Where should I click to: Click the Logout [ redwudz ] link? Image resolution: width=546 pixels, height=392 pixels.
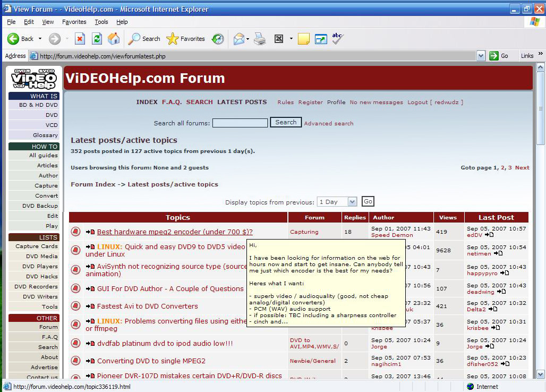(x=436, y=103)
